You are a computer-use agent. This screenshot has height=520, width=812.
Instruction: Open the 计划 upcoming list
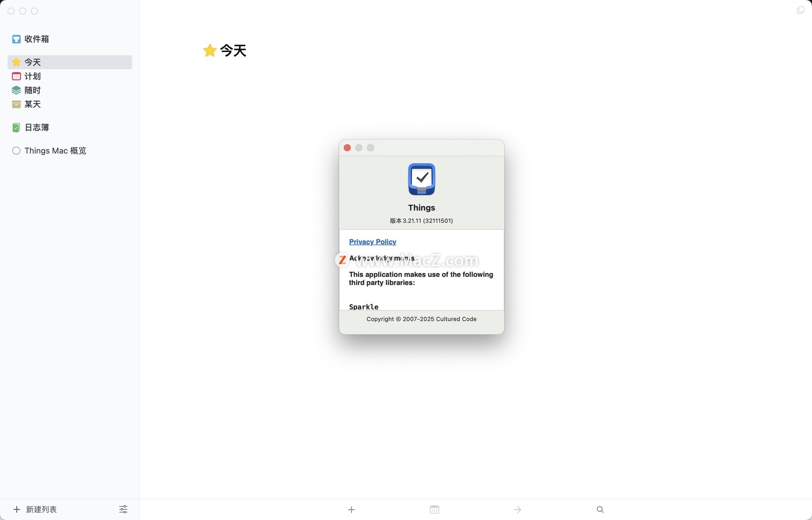pos(70,76)
